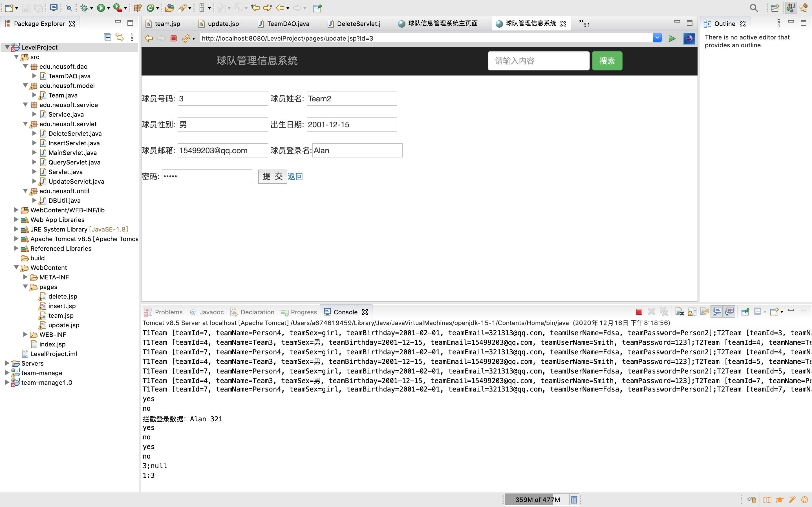Open the Problems view tab

tap(168, 312)
